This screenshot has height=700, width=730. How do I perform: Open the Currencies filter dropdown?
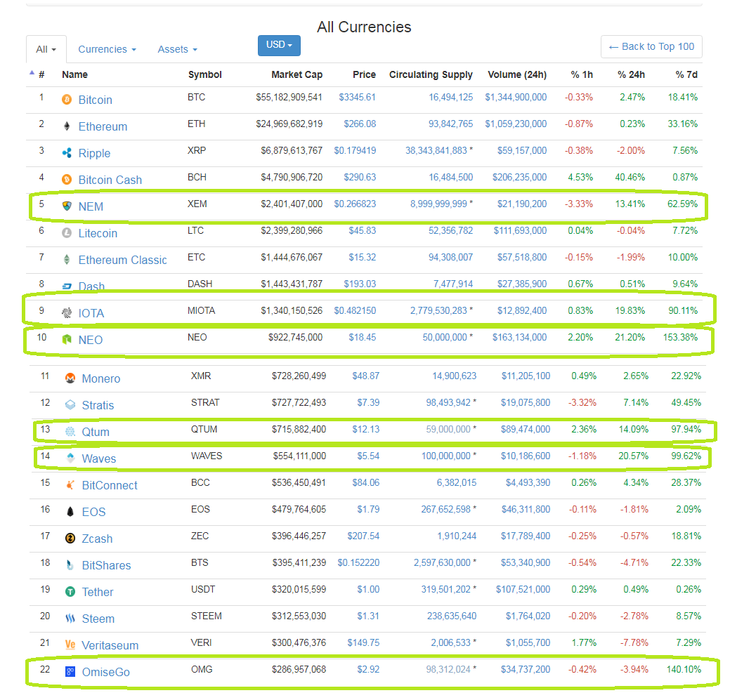coord(107,49)
